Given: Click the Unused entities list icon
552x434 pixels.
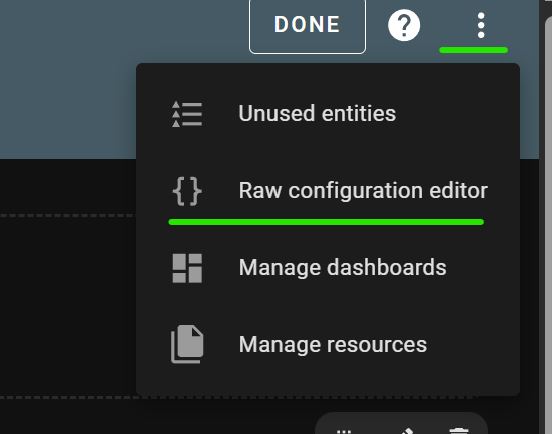Looking at the screenshot, I should (x=187, y=114).
